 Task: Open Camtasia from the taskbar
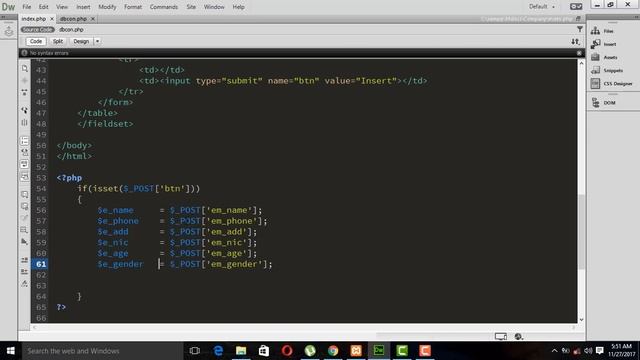point(402,351)
